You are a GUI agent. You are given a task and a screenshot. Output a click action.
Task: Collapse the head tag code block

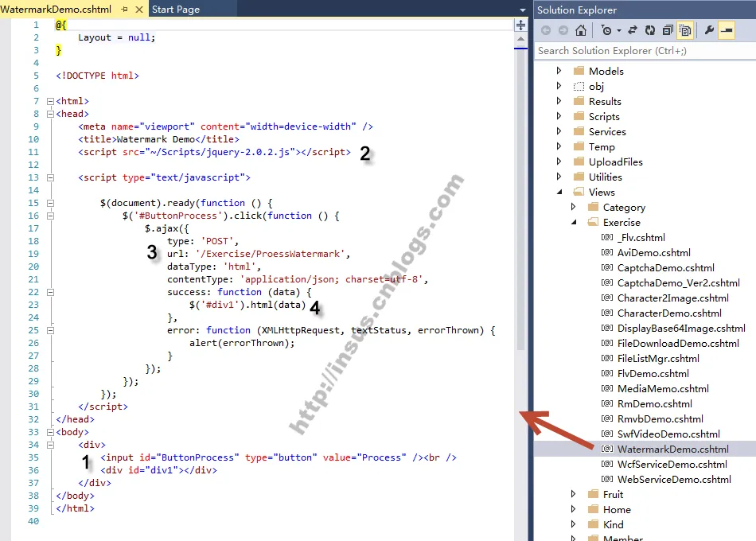50,114
